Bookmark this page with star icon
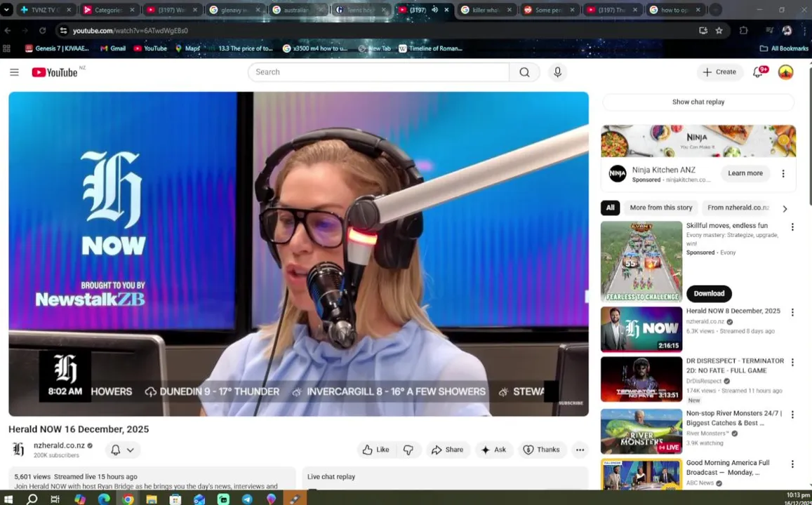The height and width of the screenshot is (505, 812). 719,31
